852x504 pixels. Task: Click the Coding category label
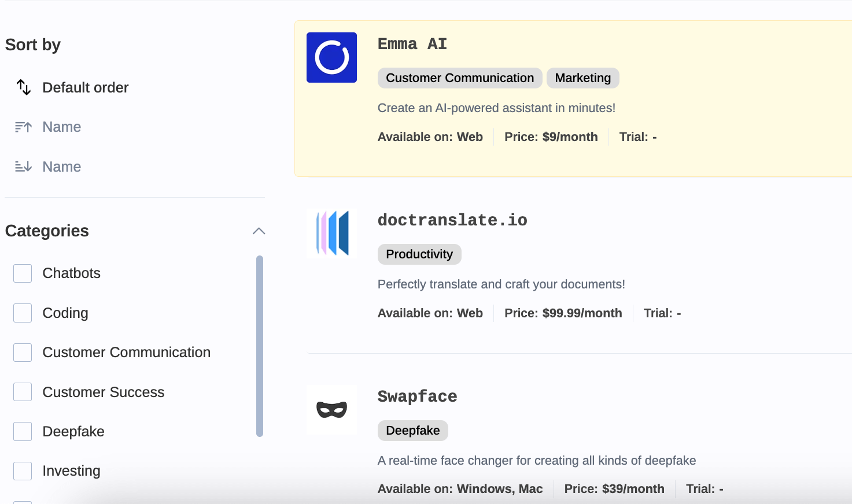click(65, 313)
